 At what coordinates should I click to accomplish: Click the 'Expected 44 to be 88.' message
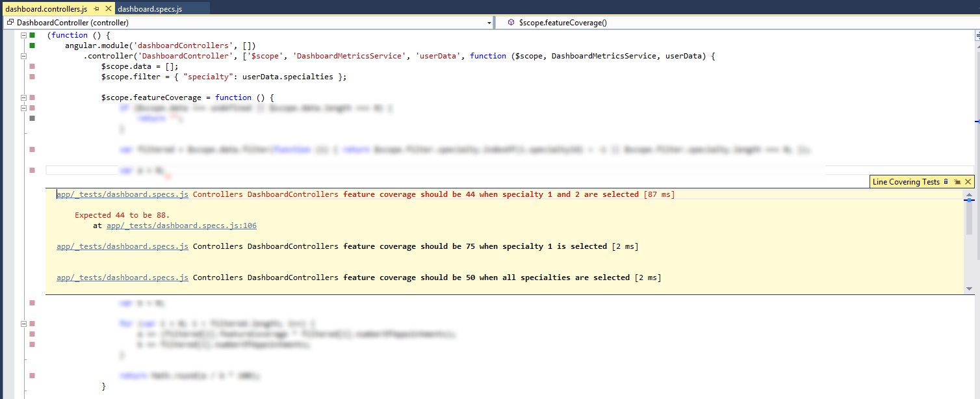coord(122,215)
